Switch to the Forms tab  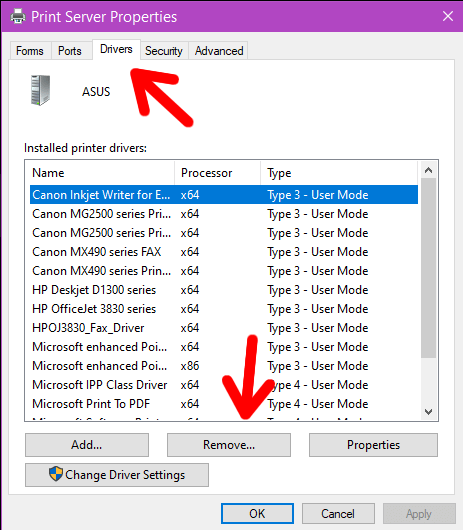30,51
